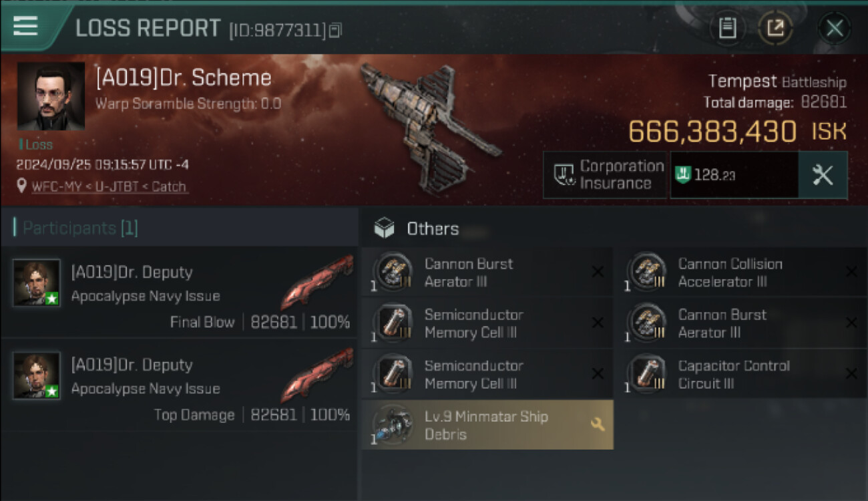Open Top Damage participant Dr. Deputy portrait
The height and width of the screenshot is (501, 868).
(x=37, y=375)
